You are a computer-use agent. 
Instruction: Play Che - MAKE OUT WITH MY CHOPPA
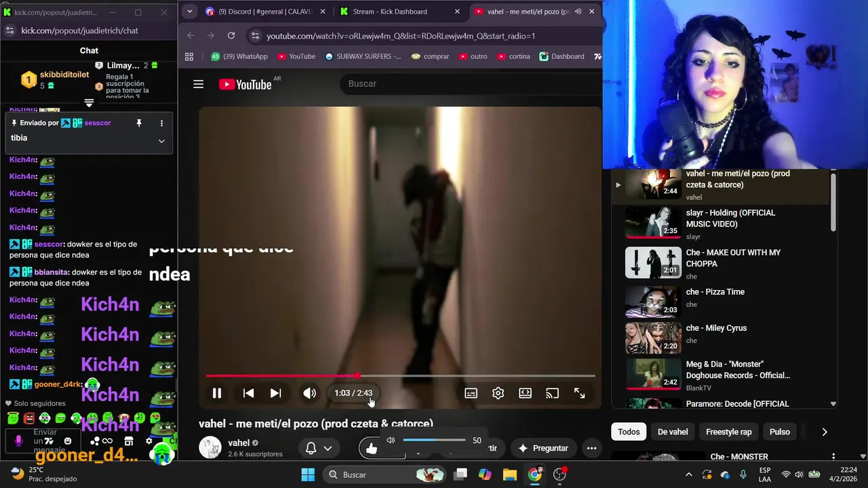(x=721, y=263)
